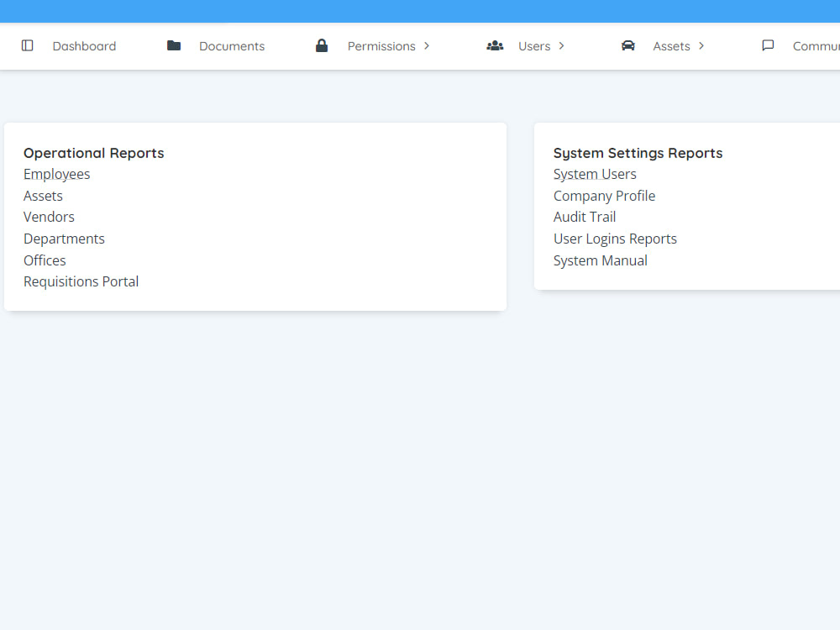Screen dimensions: 840x630
Task: Open the Users menu label
Action: (x=534, y=46)
